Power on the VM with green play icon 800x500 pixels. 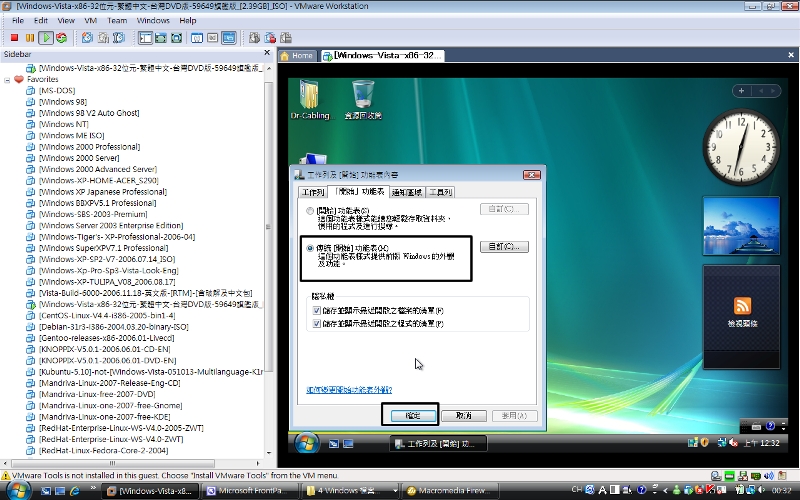click(46, 38)
